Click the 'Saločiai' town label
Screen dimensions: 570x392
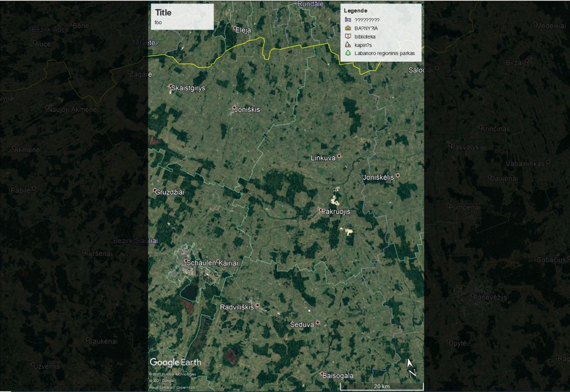point(422,70)
